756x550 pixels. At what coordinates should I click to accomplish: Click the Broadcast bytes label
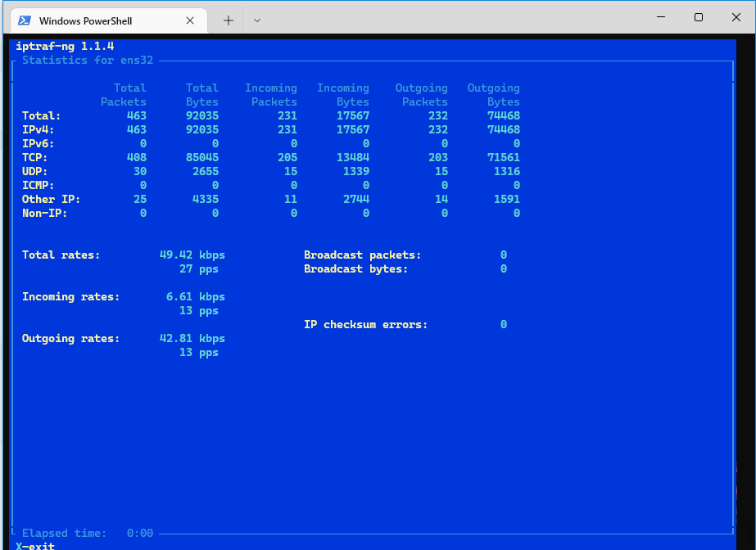coord(355,268)
